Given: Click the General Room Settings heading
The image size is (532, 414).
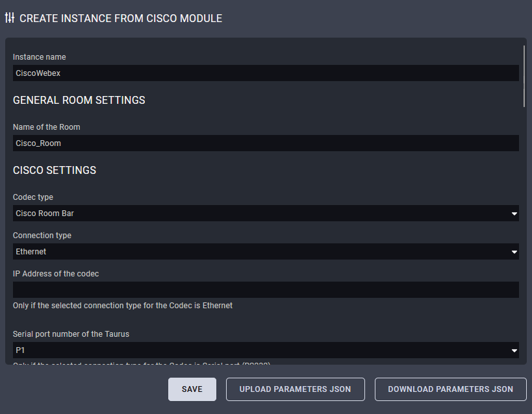Looking at the screenshot, I should 79,101.
